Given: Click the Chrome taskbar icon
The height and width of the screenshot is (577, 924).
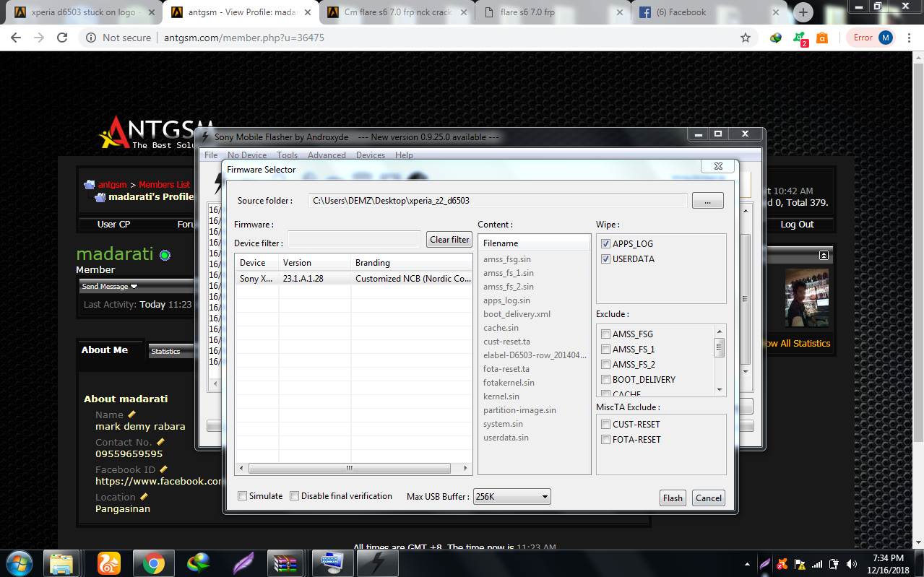Looking at the screenshot, I should click(x=153, y=563).
